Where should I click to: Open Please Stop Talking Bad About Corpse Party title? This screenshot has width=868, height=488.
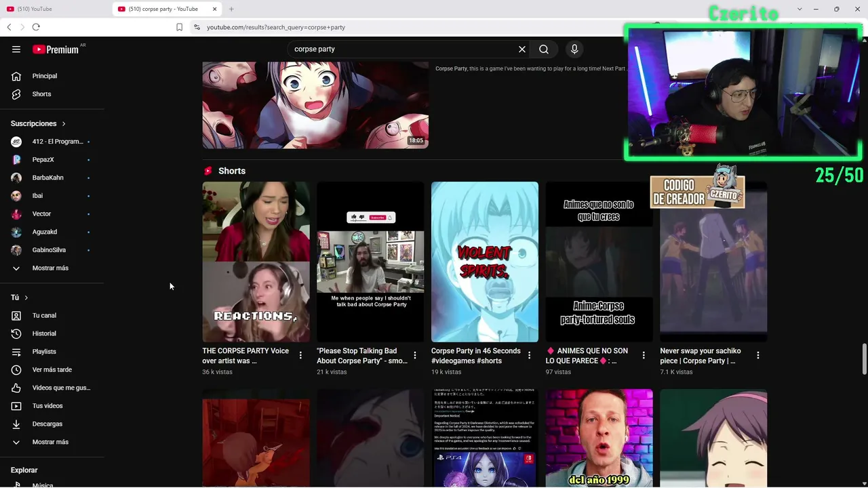[362, 356]
